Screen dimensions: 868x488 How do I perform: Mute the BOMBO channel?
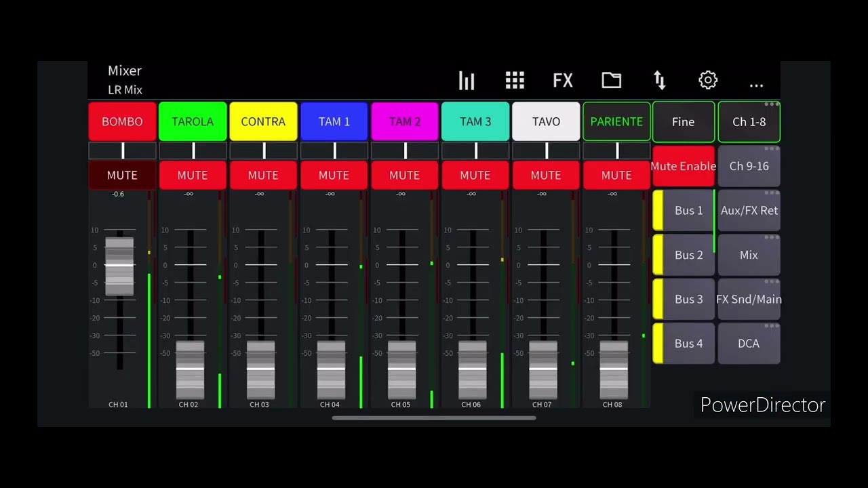point(122,175)
